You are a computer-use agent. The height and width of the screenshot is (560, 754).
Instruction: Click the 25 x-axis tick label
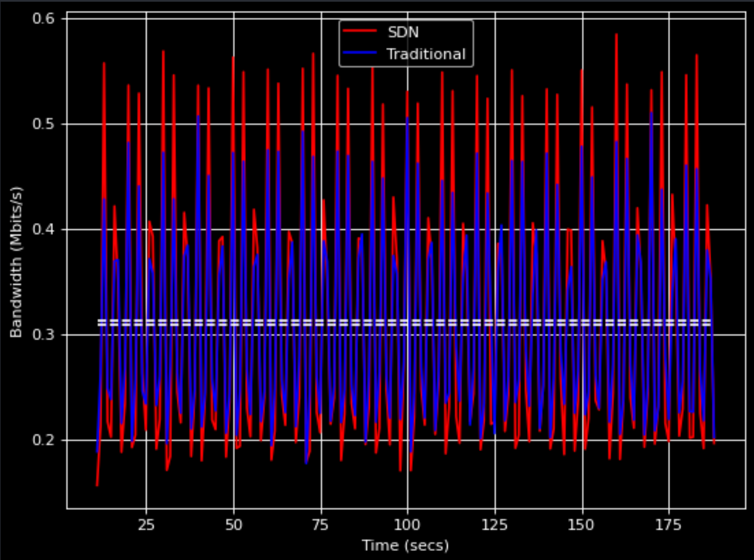point(146,525)
